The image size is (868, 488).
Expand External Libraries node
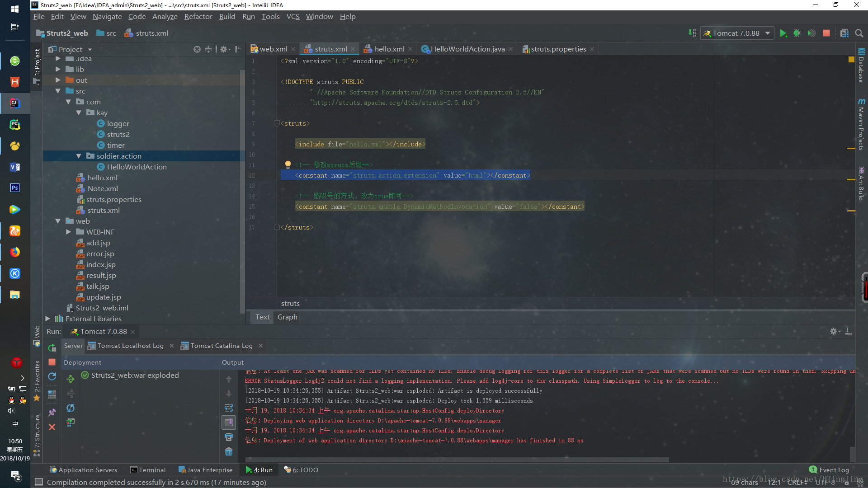[47, 319]
